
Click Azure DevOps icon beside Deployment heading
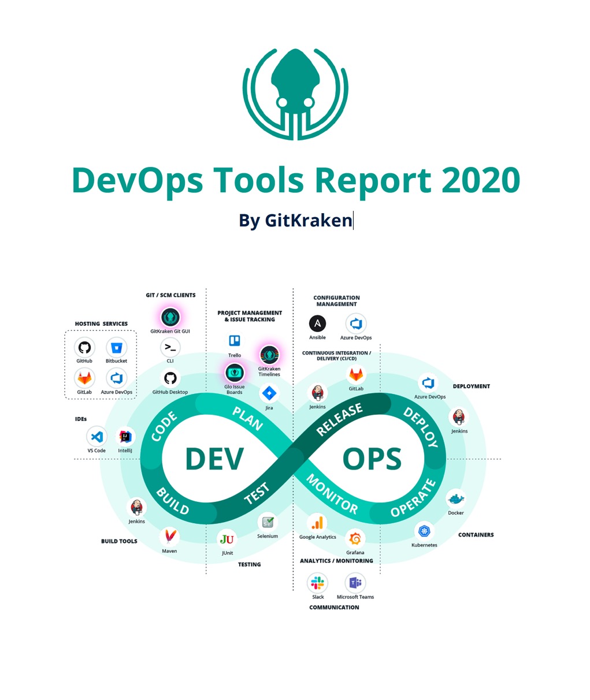click(429, 383)
